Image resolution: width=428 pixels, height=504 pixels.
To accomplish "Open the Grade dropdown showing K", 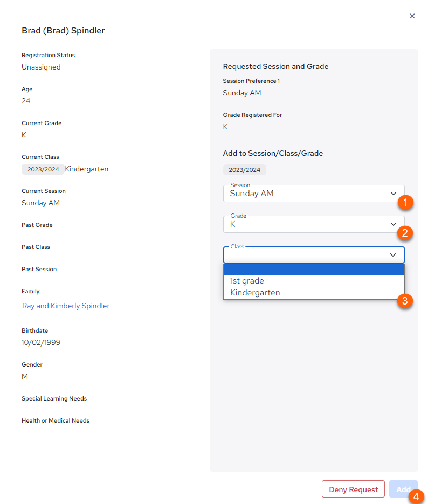I will point(314,224).
